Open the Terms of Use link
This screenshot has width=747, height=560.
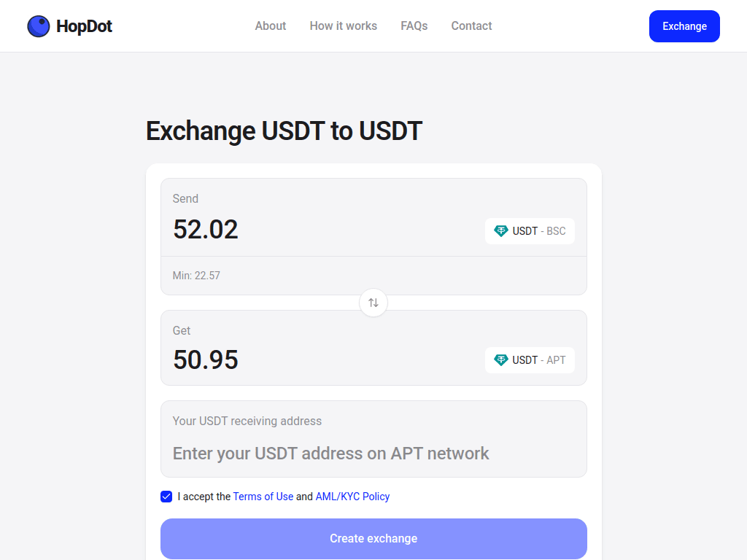click(263, 497)
